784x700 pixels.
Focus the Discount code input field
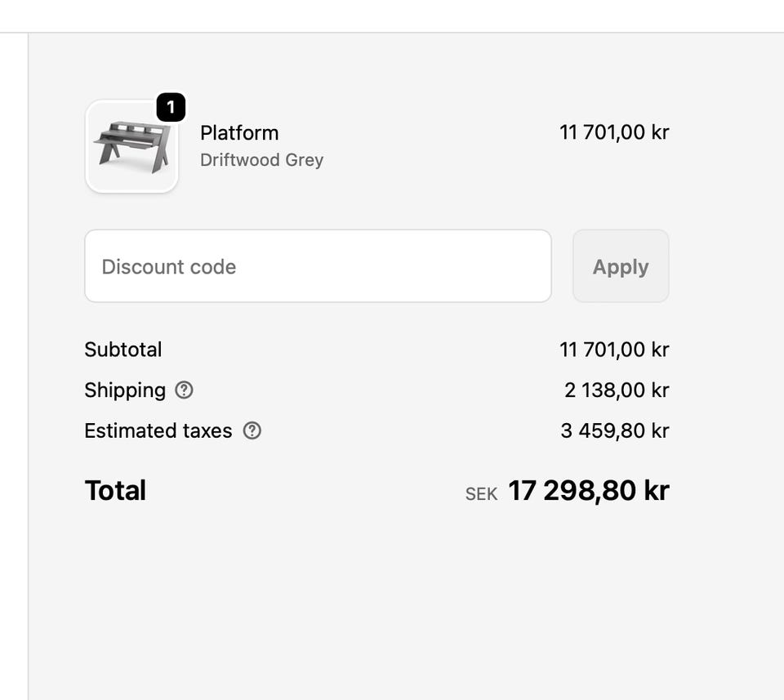[x=318, y=266]
